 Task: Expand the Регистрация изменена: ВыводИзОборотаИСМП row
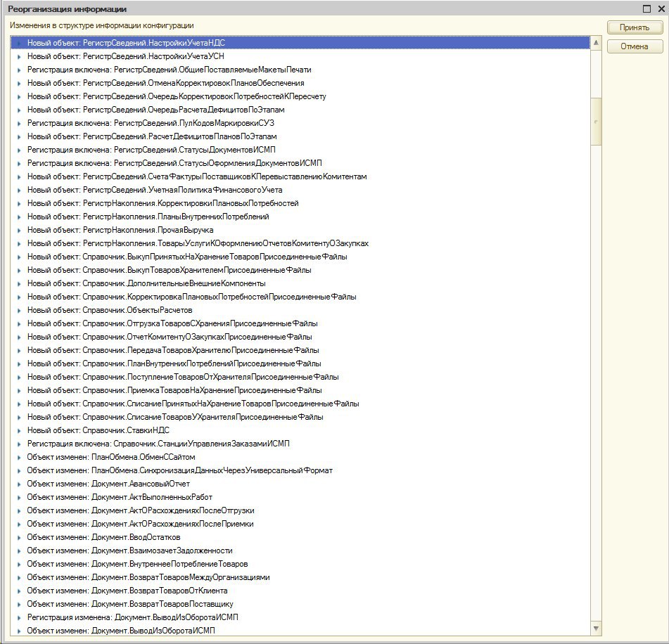pos(19,617)
